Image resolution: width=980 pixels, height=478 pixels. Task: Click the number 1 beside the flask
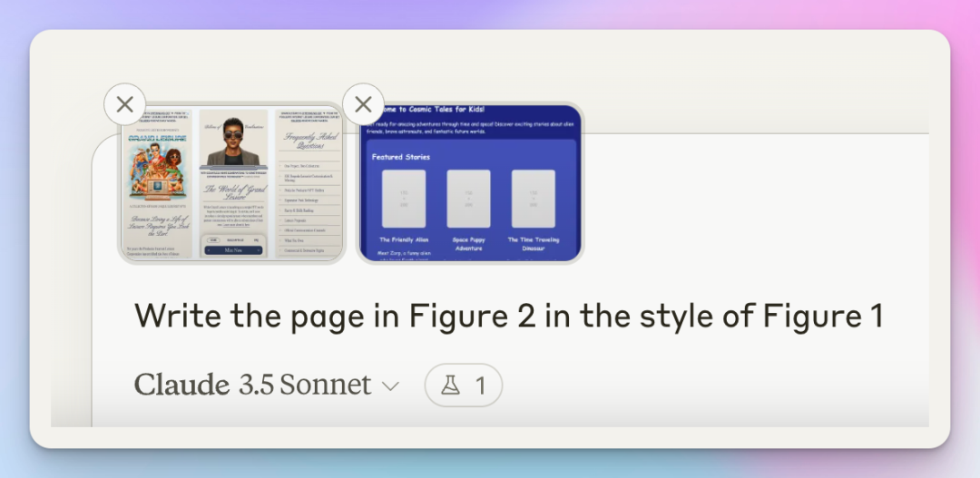480,386
